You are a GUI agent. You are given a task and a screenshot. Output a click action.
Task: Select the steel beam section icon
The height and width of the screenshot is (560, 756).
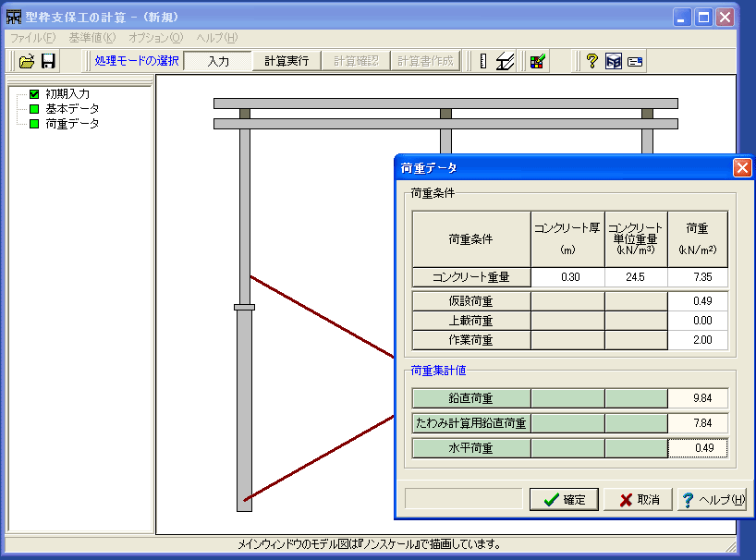(x=505, y=61)
